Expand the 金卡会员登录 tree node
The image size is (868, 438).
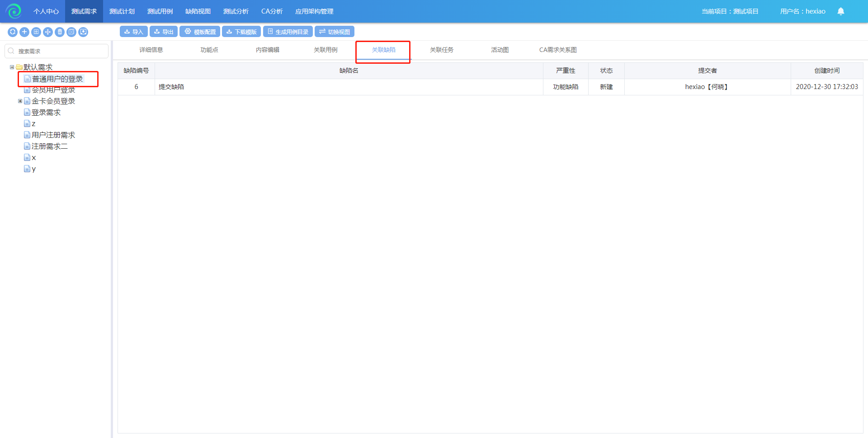[x=20, y=101]
